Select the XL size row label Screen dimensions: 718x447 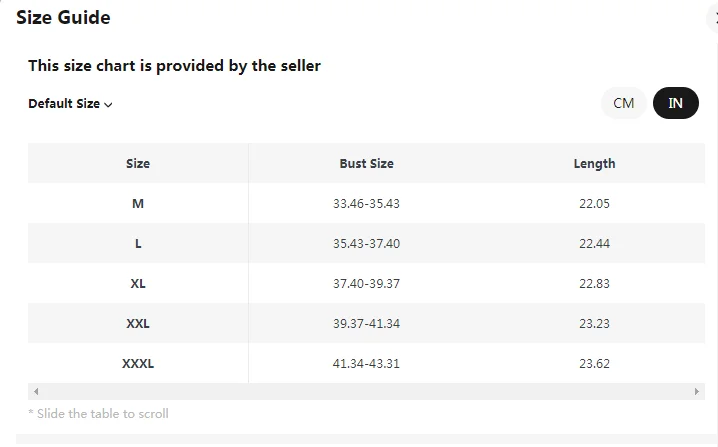click(138, 283)
